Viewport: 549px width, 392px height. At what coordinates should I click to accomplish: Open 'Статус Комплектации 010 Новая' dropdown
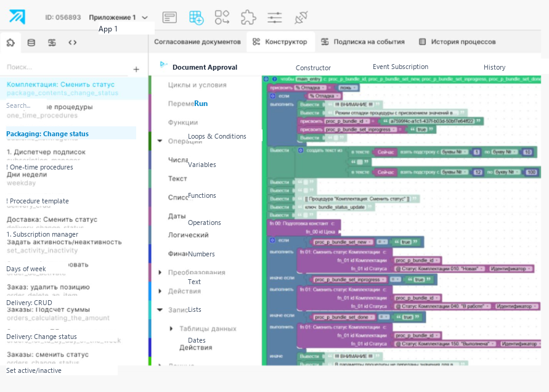click(439, 269)
